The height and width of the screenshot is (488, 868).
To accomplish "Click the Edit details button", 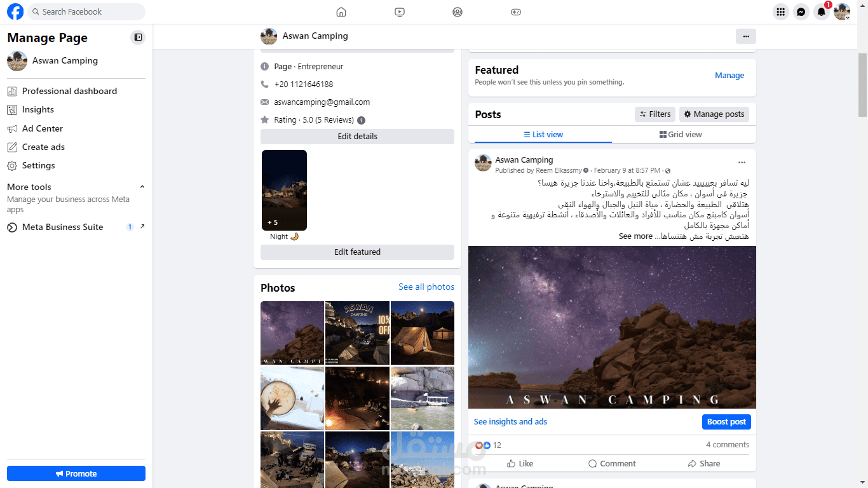I will click(x=357, y=136).
